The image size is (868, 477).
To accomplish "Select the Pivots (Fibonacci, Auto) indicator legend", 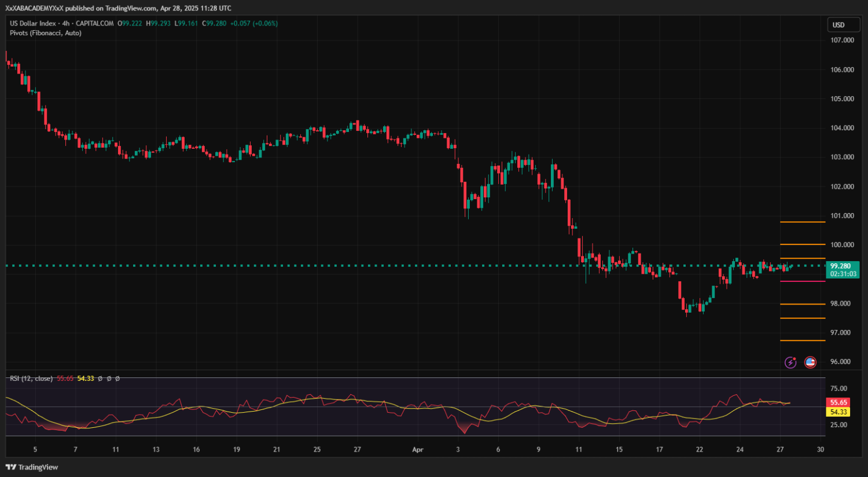I will (x=46, y=33).
